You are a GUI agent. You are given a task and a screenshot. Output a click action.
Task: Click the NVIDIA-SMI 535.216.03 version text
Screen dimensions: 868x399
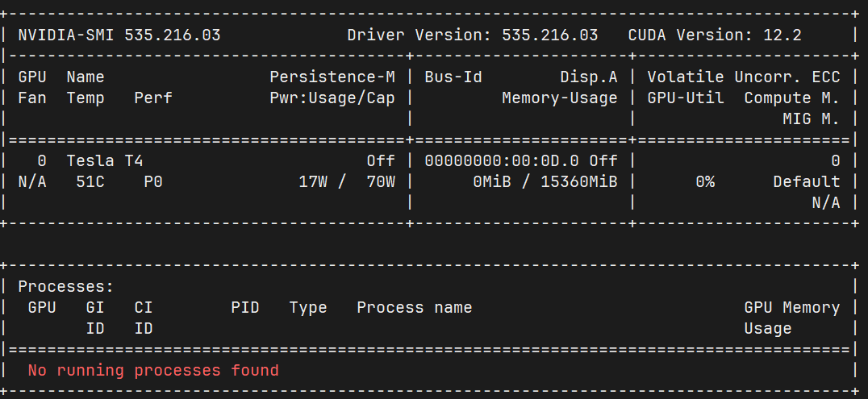click(x=119, y=35)
